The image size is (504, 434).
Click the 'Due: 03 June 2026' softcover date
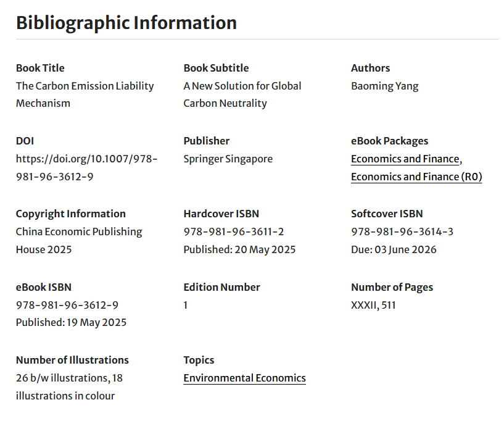[x=394, y=250]
